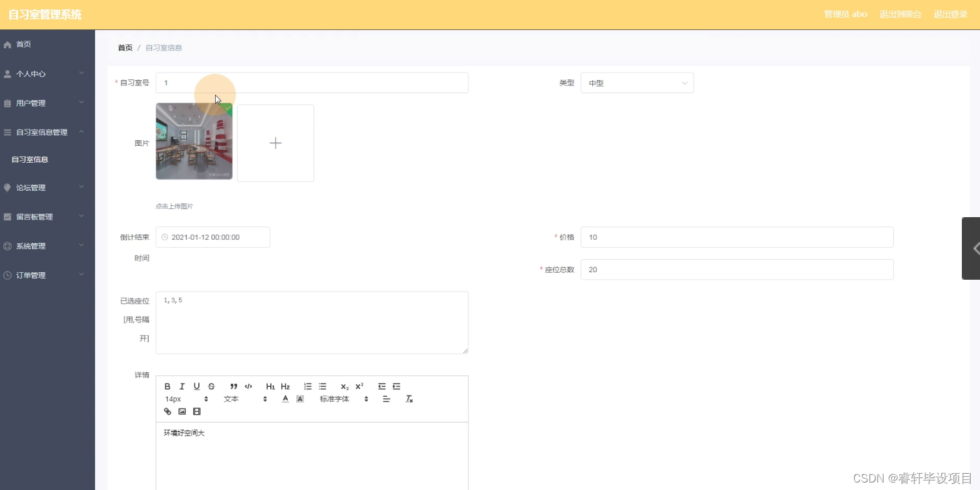Open the 倒计结束时间 date picker field
Screen dimensions: 980x490
(213, 237)
